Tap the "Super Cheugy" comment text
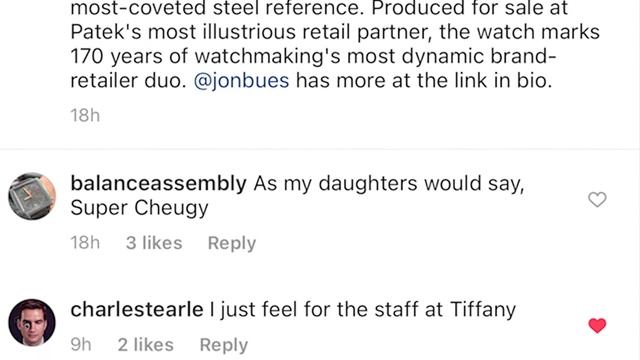Image resolution: width=640 pixels, height=360 pixels. [x=139, y=208]
